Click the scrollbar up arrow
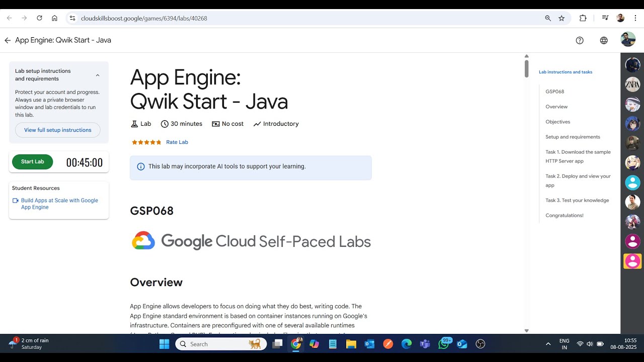This screenshot has height=362, width=644. click(x=527, y=56)
